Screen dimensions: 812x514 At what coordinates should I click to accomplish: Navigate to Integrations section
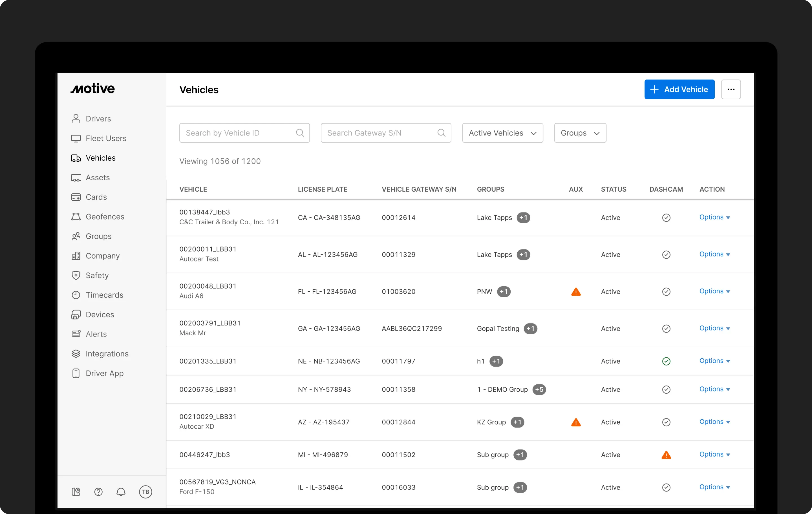tap(107, 354)
